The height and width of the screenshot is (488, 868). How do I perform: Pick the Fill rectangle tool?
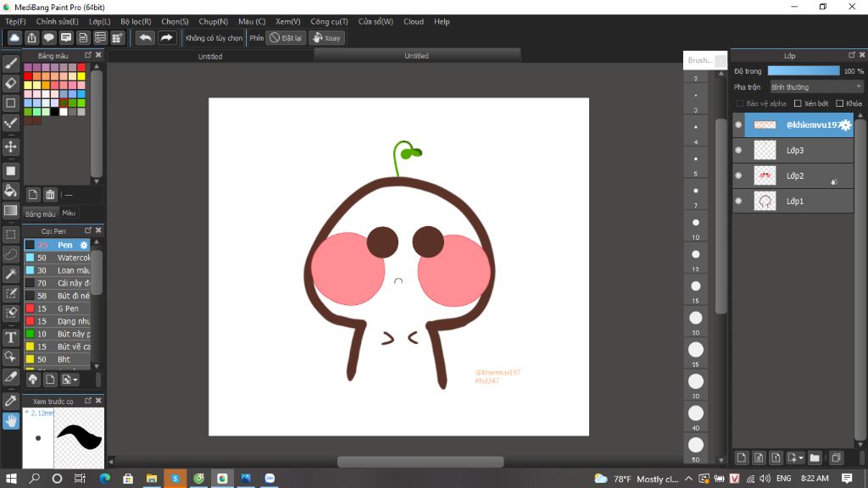tap(10, 171)
